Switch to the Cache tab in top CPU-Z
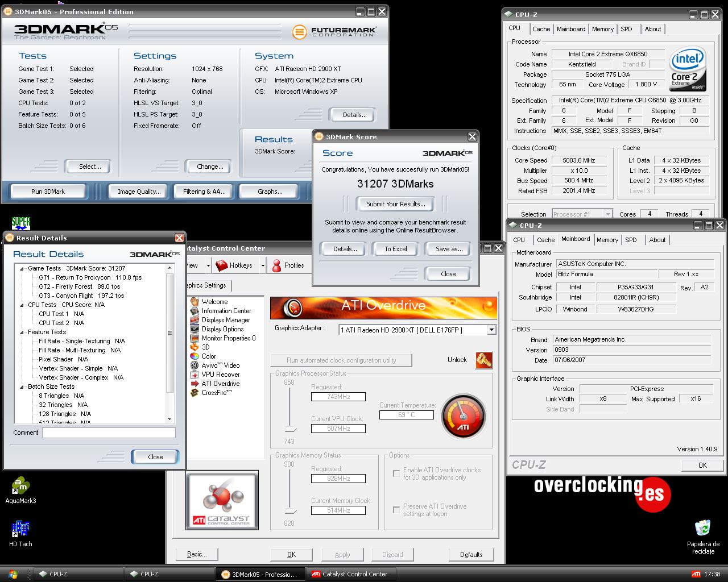The image size is (728, 582). [x=541, y=29]
